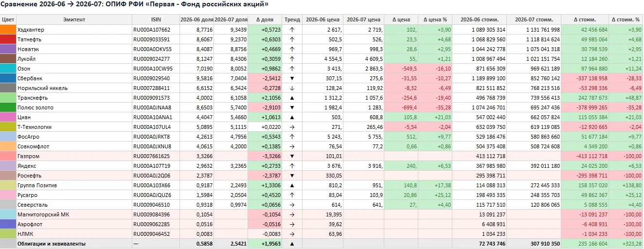Select the Роснефть issuer name cell
The height and width of the screenshot is (249, 644).
pyautogui.click(x=74, y=176)
